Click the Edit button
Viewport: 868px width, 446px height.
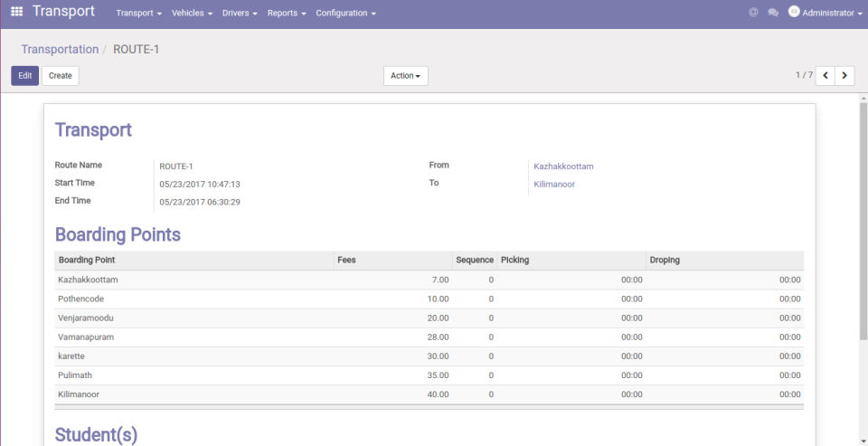pos(24,76)
